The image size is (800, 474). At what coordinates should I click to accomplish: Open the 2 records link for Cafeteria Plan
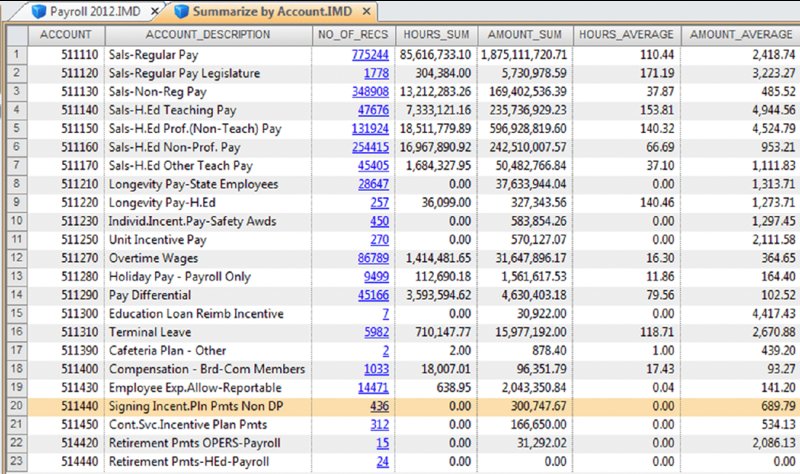[386, 351]
